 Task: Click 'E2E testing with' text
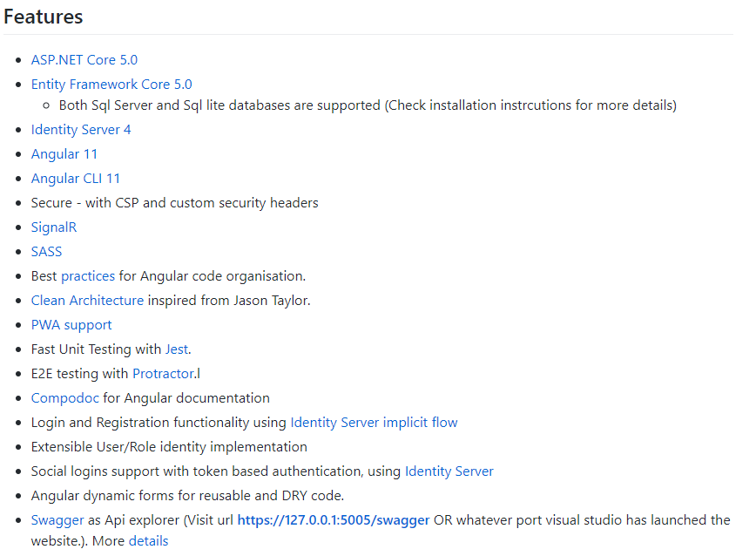coord(79,374)
